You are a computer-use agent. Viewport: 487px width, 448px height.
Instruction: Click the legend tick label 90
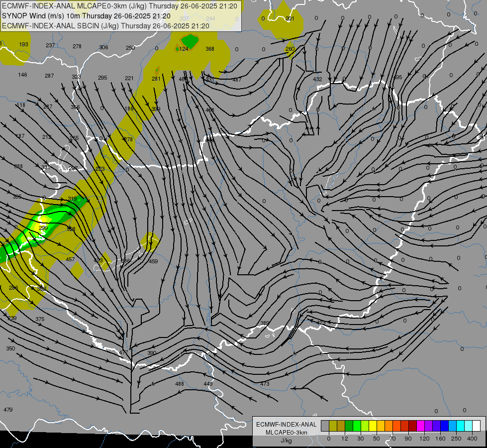pos(408,439)
